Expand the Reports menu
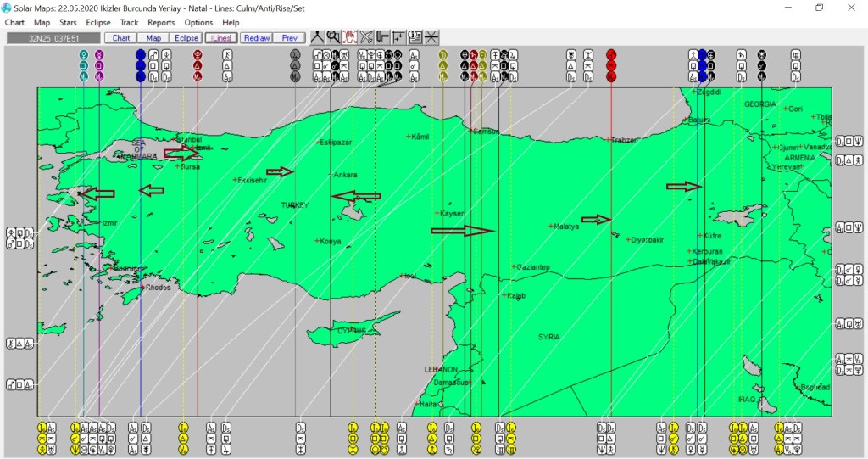868x459 pixels. [161, 22]
